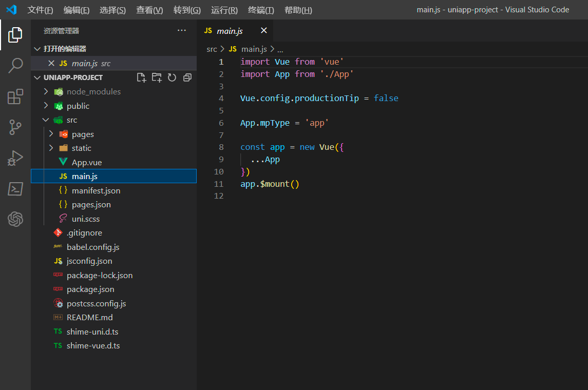Open the Search view in activity bar
Viewport: 588px width, 390px height.
tap(15, 65)
